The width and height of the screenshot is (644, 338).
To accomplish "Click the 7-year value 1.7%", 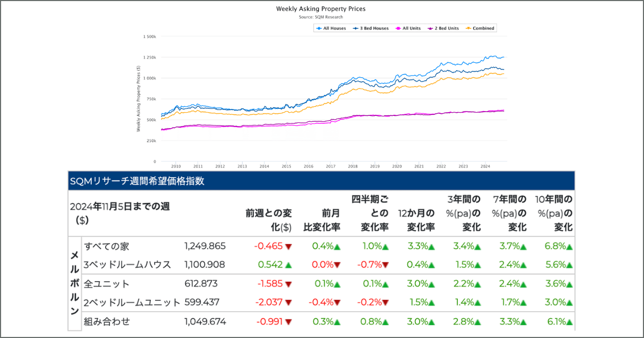I will tap(510, 303).
